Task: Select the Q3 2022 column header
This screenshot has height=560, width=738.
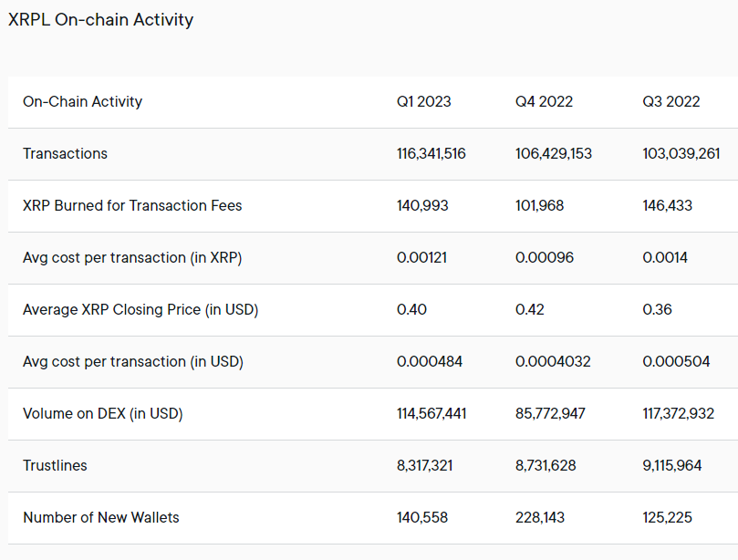Action: pos(671,101)
